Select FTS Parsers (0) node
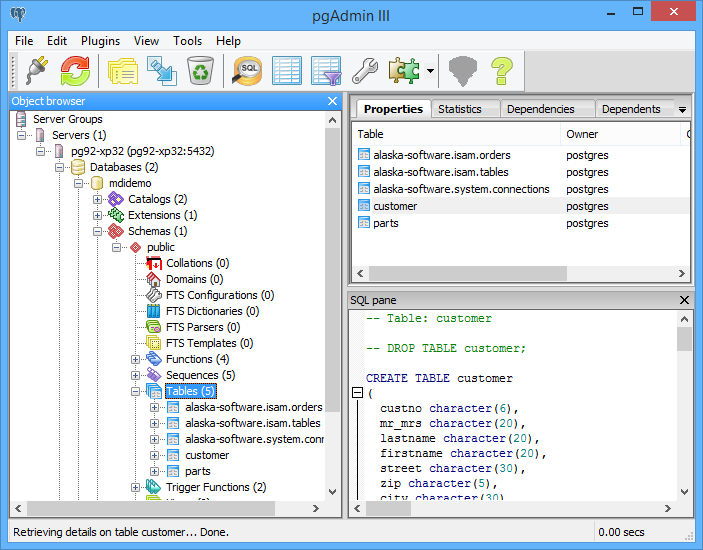 [x=203, y=327]
